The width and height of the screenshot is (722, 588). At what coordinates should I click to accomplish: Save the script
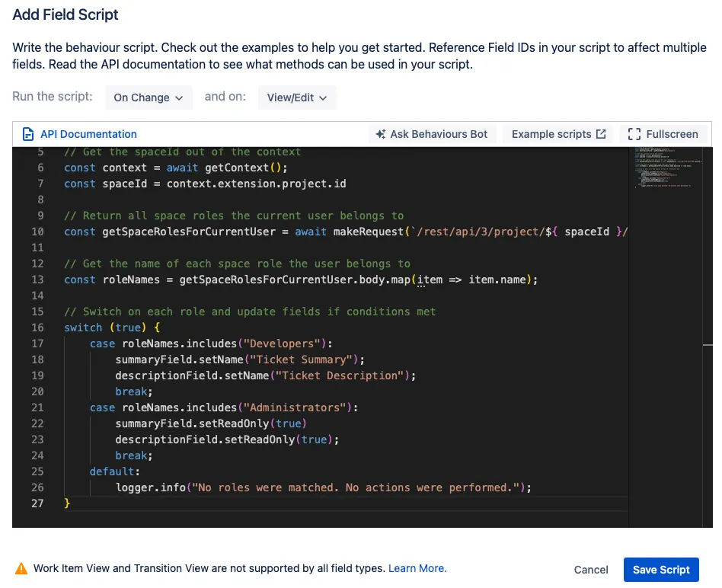[661, 570]
